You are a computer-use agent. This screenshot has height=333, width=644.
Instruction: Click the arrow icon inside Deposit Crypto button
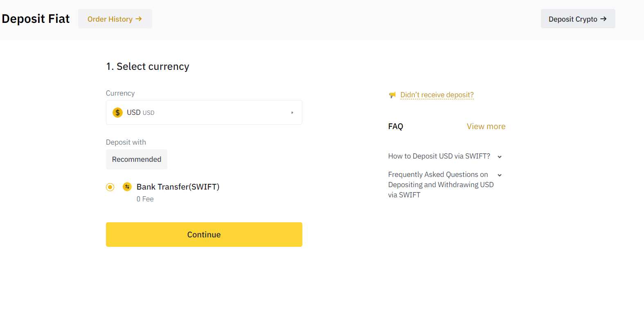click(x=603, y=18)
